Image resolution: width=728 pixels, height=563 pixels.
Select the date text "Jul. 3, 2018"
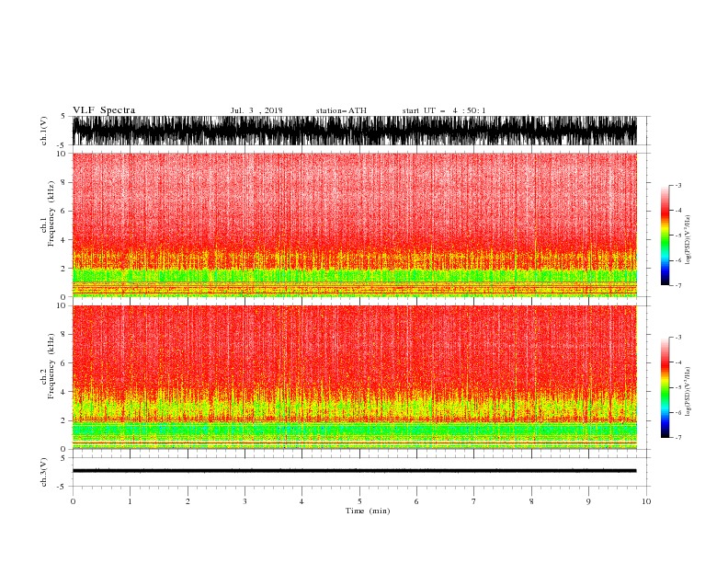point(256,110)
